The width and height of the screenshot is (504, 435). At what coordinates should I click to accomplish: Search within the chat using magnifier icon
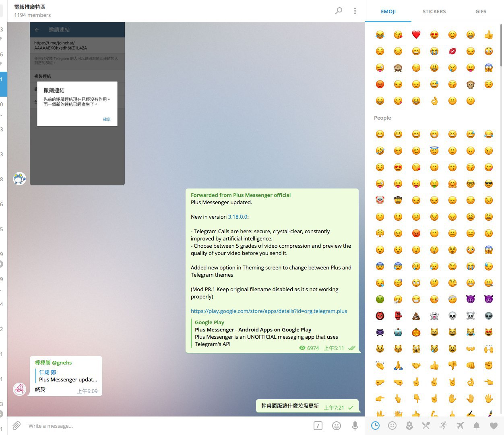tap(339, 10)
